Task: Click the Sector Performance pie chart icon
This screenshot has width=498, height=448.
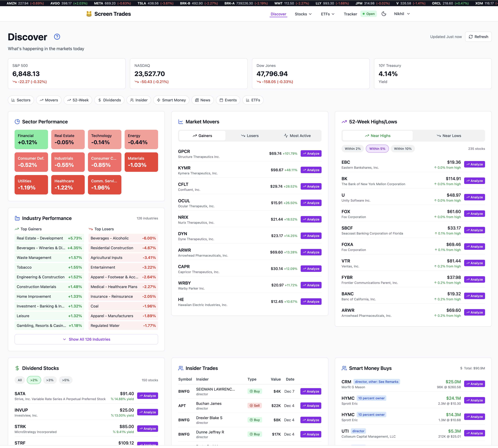Action: tap(17, 122)
